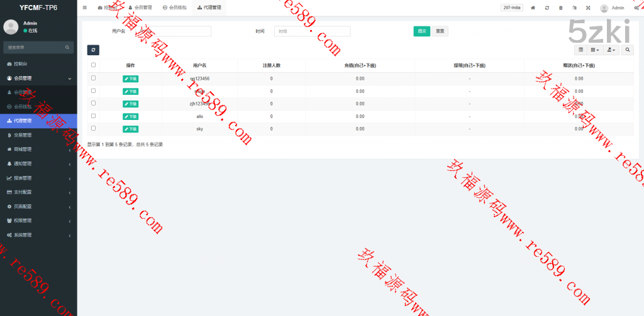Toggle fullscreen with the expand arrows icon
Image resolution: width=644 pixels, height=316 pixels.
pyautogui.click(x=588, y=8)
